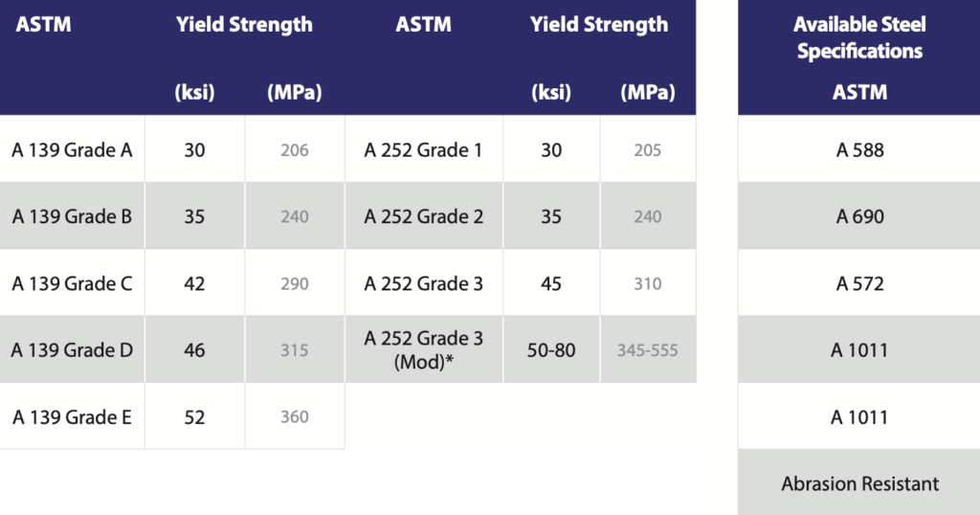Select the 46 ksi yield strength value
The width and height of the screenshot is (980, 515).
coord(194,350)
